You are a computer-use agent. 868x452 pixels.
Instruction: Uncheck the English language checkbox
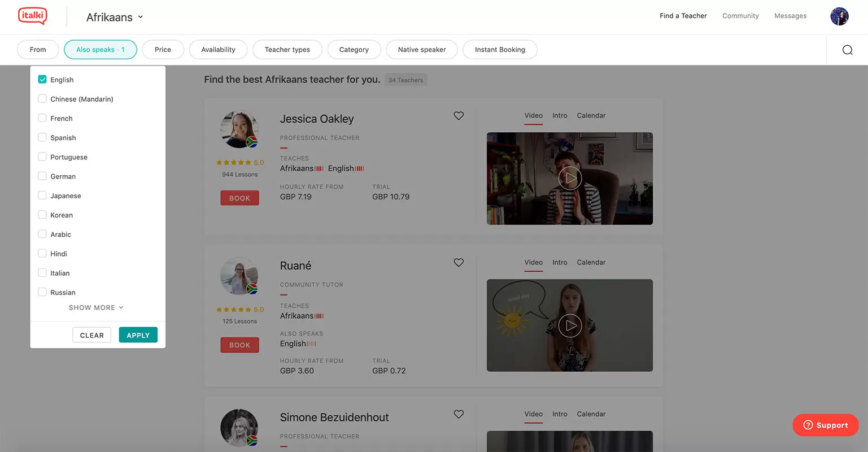click(42, 80)
